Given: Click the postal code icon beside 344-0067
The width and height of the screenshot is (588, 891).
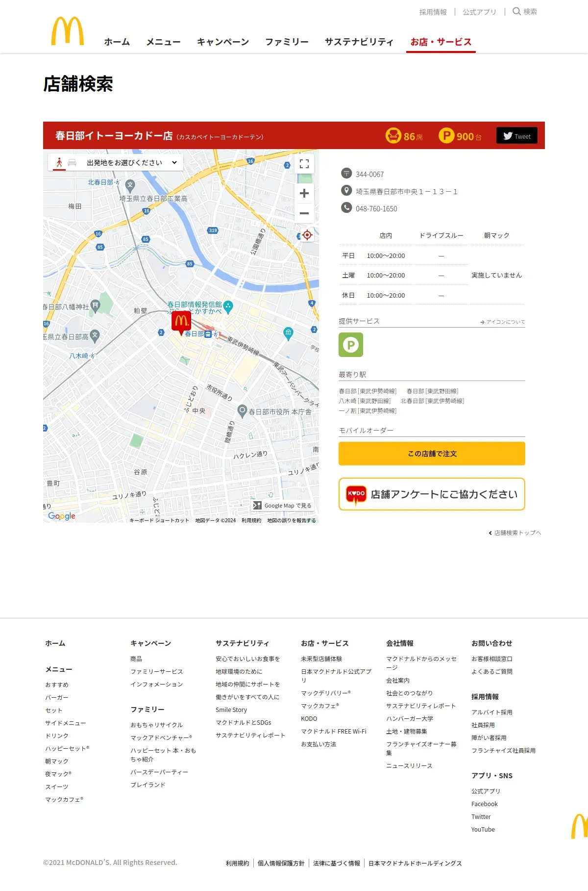Looking at the screenshot, I should 346,173.
